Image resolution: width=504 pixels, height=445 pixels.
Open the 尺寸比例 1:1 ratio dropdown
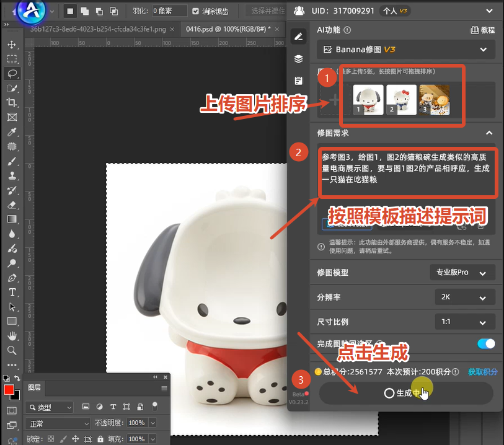click(x=465, y=322)
